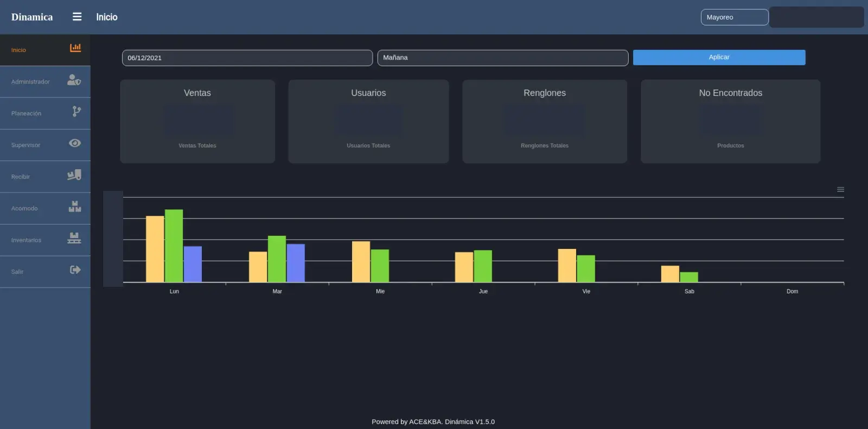
Task: Click the Recibir forklift icon
Action: (74, 175)
